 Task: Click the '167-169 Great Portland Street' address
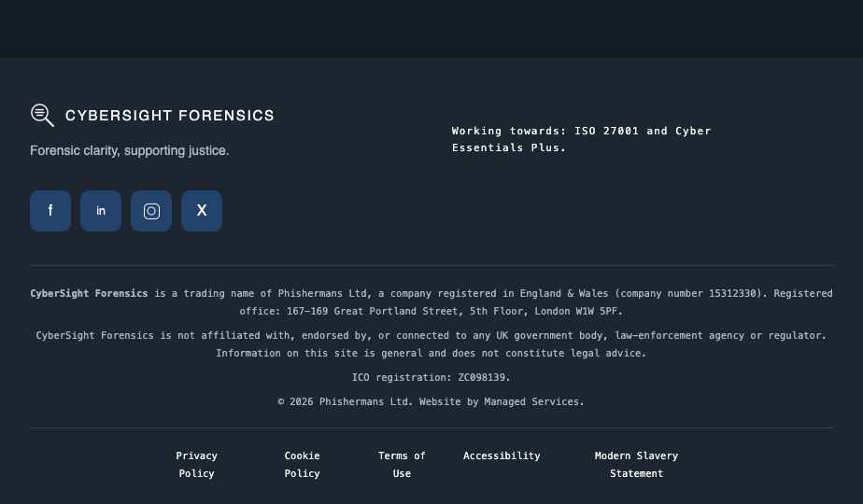(x=372, y=311)
